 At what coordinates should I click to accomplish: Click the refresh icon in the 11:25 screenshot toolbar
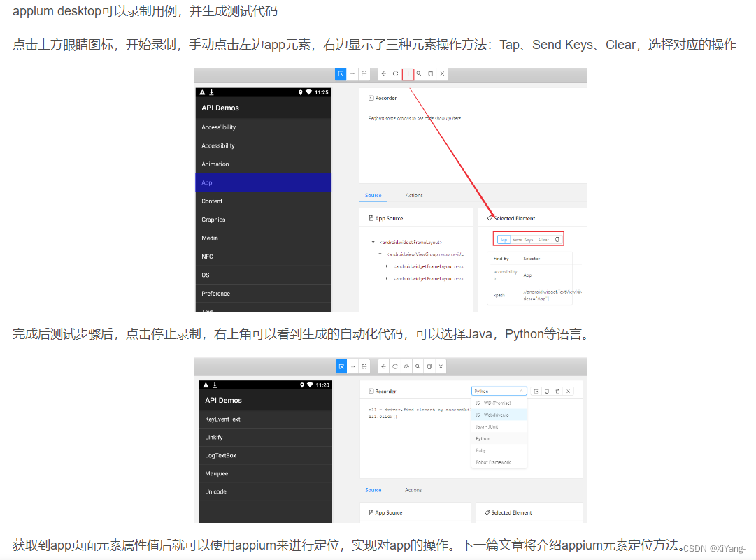(395, 73)
